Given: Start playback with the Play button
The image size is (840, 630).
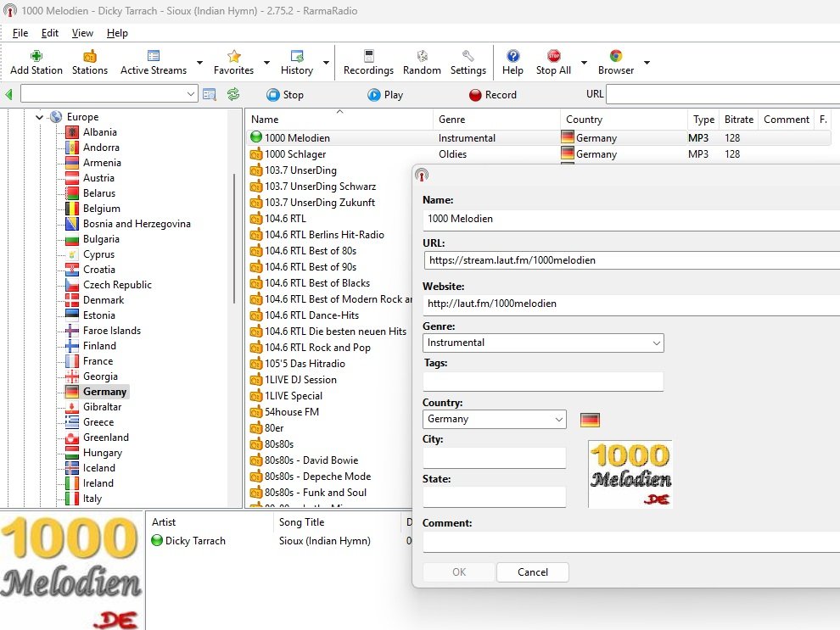Looking at the screenshot, I should click(x=385, y=95).
